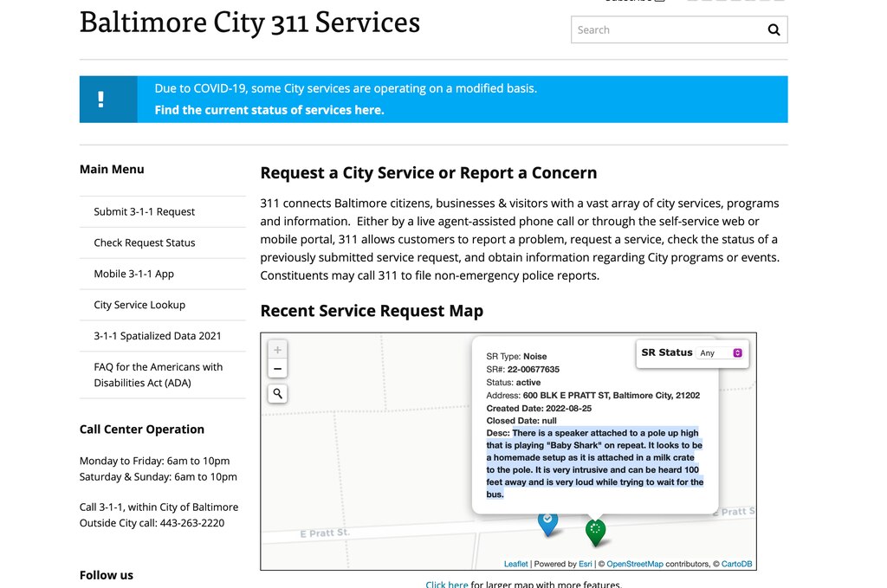Open the CartoDB link below the map

click(x=734, y=563)
